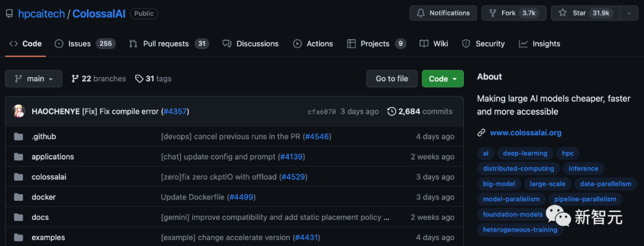Select the big-model topic tag
The height and width of the screenshot is (246, 644).
pos(499,183)
